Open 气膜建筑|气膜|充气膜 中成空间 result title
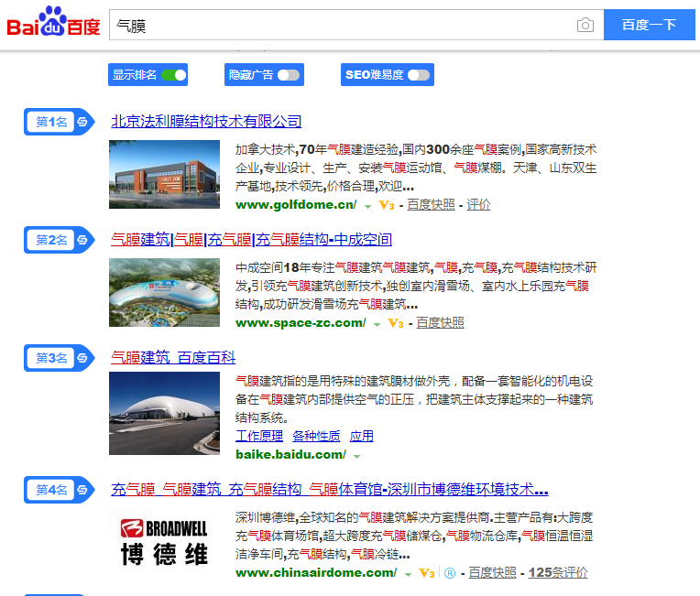This screenshot has width=700, height=596. [251, 240]
